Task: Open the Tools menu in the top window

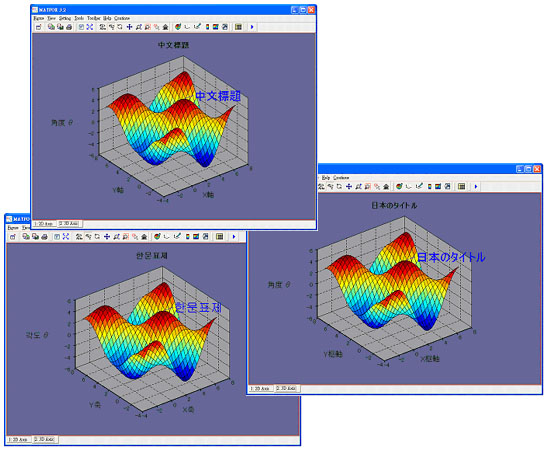Action: click(x=79, y=18)
